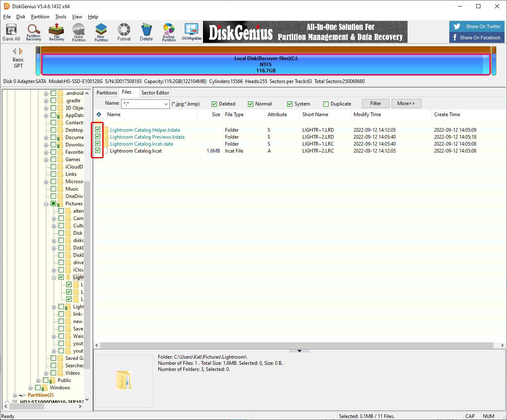The image size is (507, 420).
Task: Uncheck the Deleted filter checkbox
Action: point(214,104)
